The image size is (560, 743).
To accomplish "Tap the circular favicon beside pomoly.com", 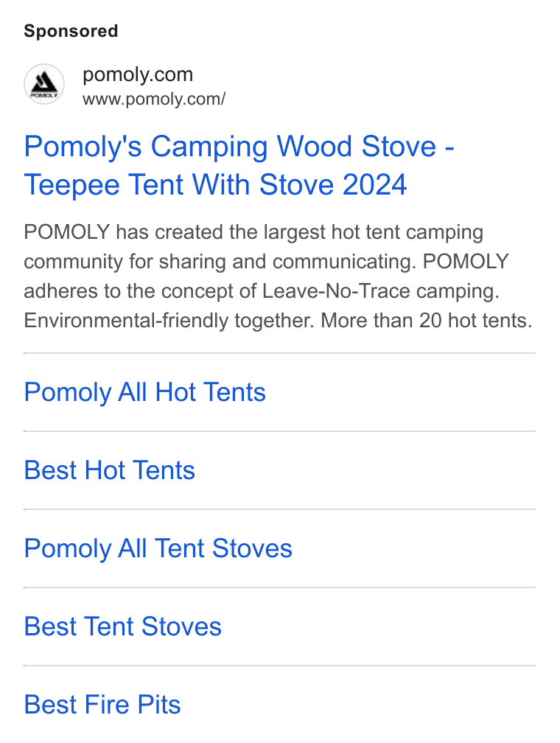I will pos(44,84).
